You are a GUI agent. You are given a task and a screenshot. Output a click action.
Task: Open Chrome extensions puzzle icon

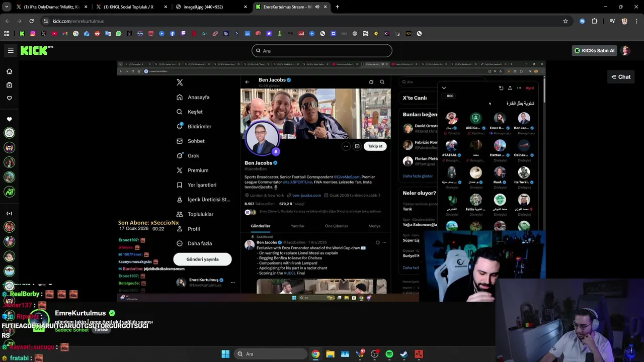pyautogui.click(x=595, y=21)
